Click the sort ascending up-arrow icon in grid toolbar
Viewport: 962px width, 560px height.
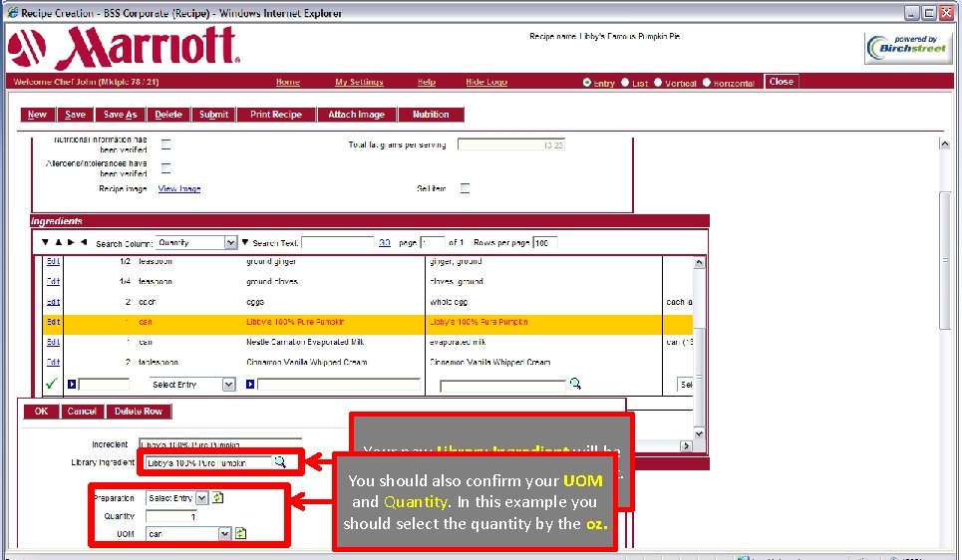(x=58, y=242)
